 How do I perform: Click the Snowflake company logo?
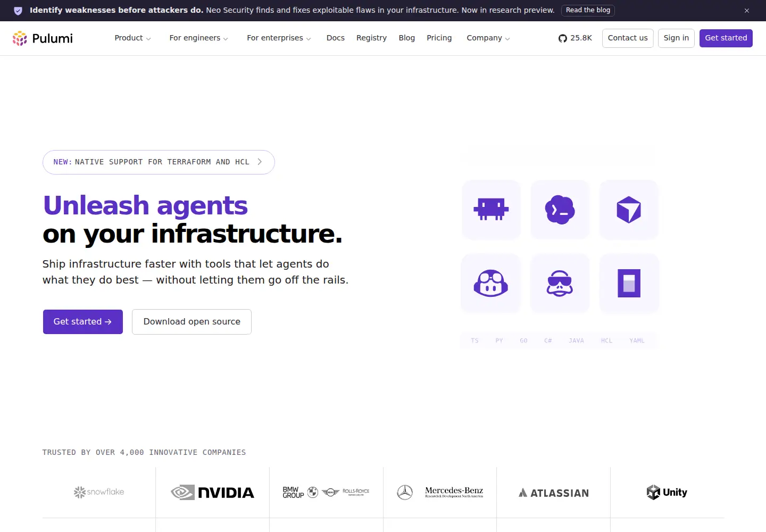pos(99,492)
